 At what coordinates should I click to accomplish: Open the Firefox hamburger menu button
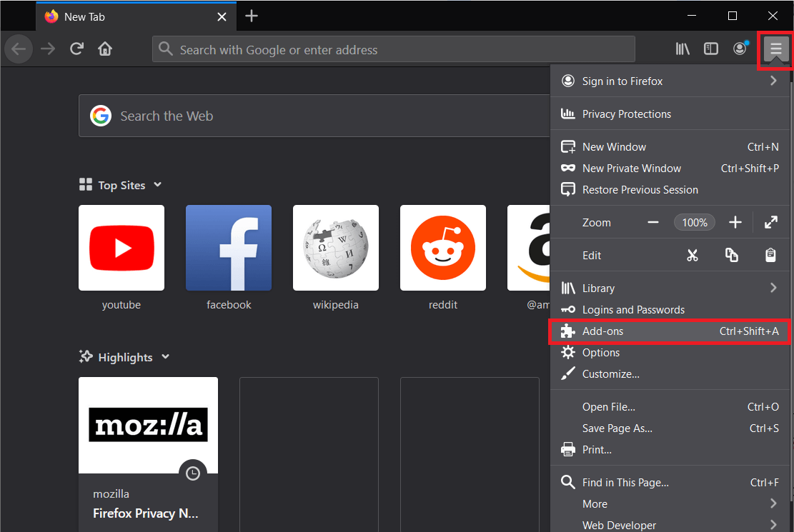click(775, 49)
